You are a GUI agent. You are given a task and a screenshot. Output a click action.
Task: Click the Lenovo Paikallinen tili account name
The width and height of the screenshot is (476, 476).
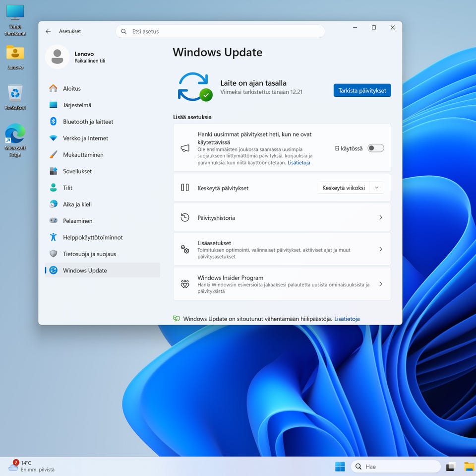[90, 57]
